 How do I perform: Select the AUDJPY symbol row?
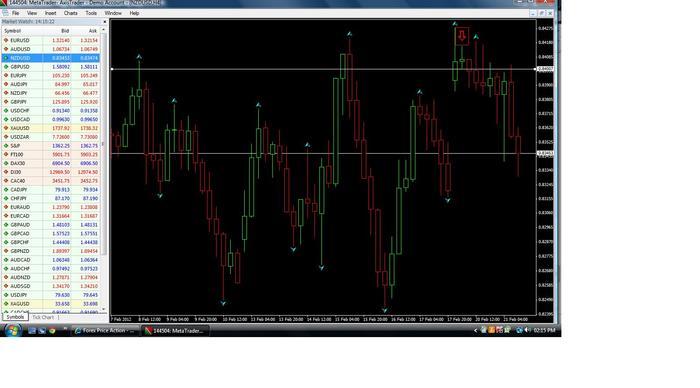51,84
